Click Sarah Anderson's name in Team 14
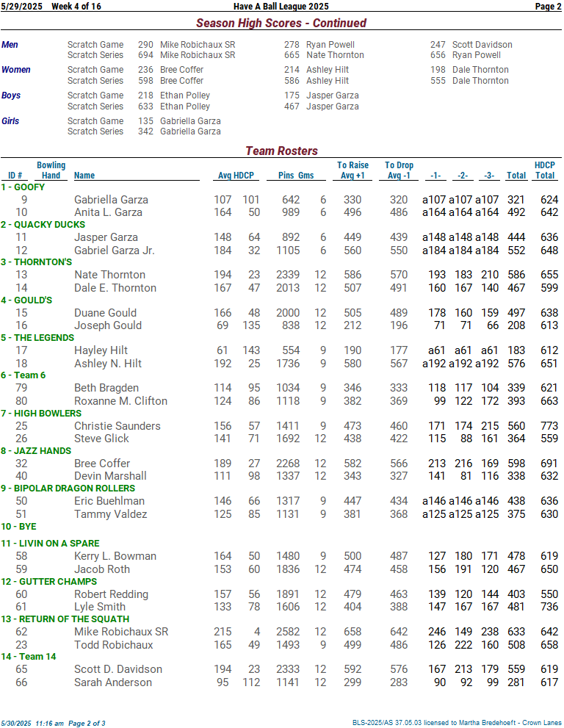564x728 pixels. [113, 682]
